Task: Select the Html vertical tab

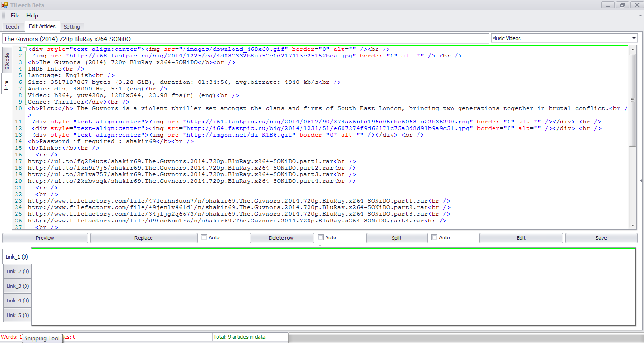Action: tap(7, 84)
